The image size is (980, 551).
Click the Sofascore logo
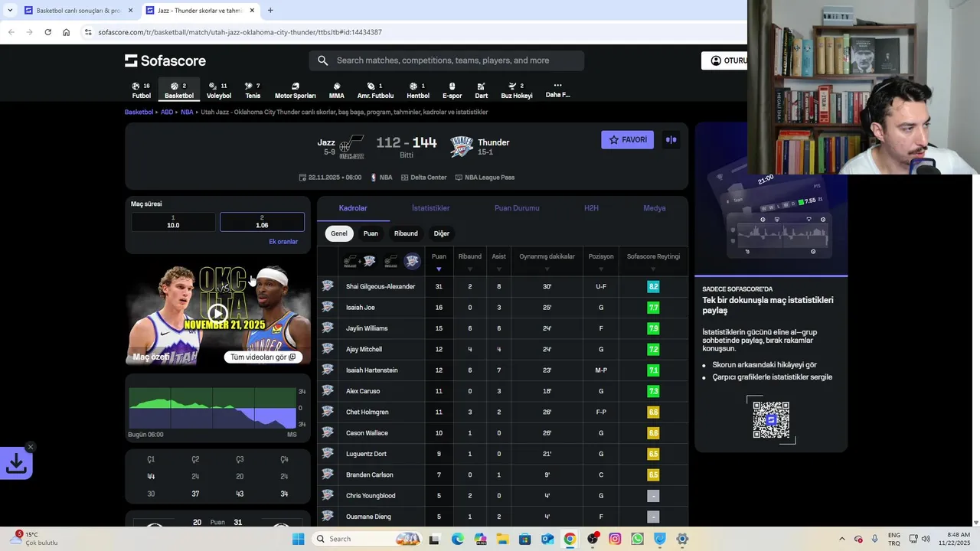165,60
